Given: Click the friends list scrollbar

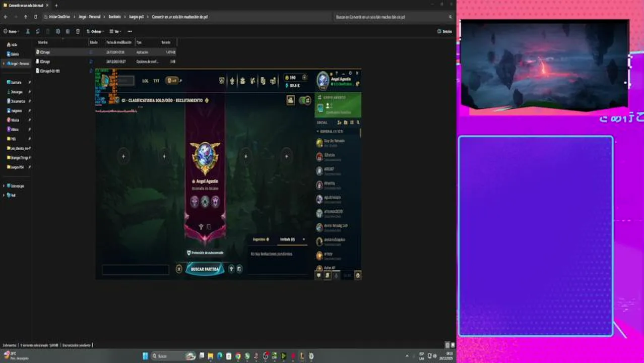Looking at the screenshot, I should (360, 133).
